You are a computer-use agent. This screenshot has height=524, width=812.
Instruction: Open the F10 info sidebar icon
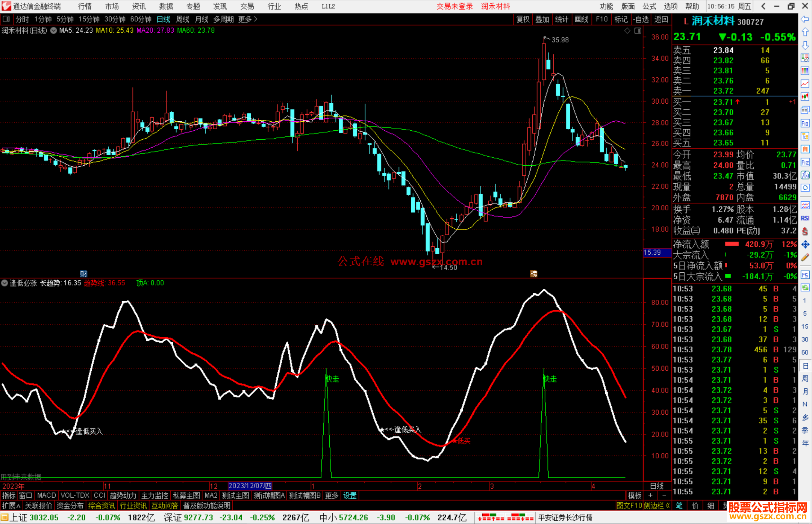[x=805, y=123]
